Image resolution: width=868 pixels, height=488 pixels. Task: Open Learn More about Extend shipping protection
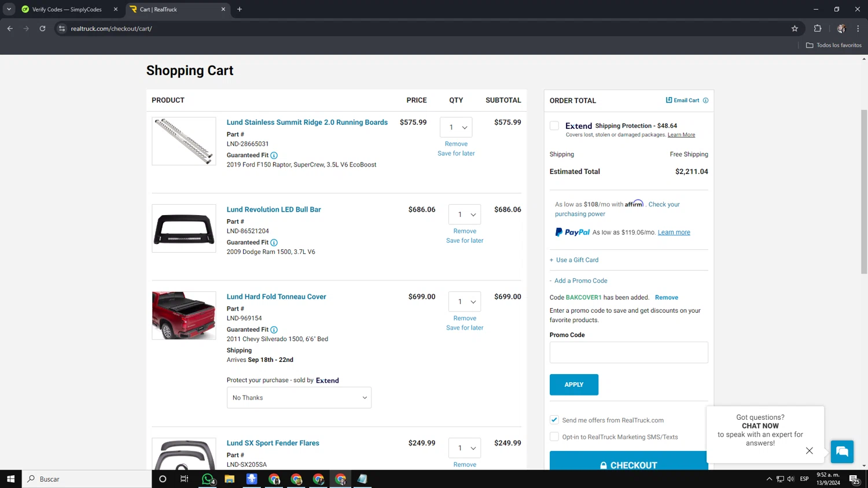681,135
